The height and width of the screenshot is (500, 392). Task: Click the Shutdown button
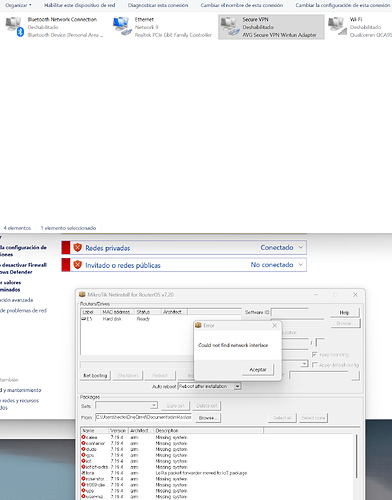tap(128, 375)
